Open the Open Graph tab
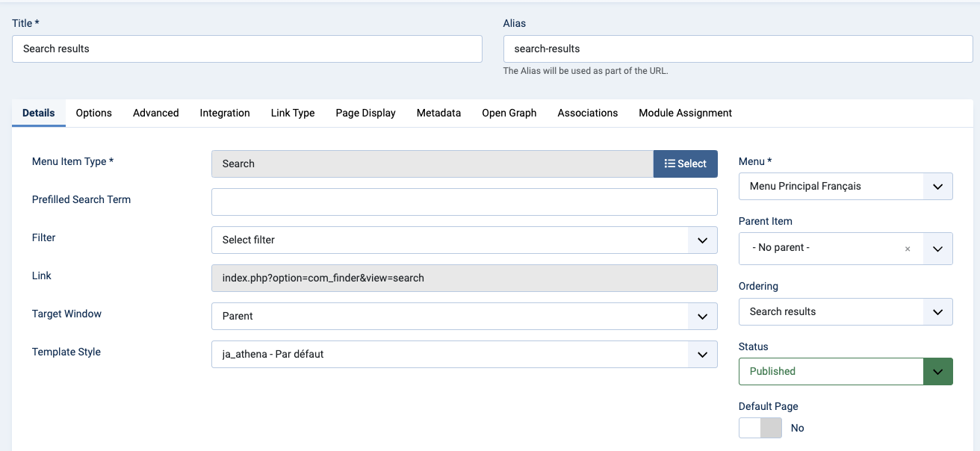The height and width of the screenshot is (451, 980). [x=509, y=113]
